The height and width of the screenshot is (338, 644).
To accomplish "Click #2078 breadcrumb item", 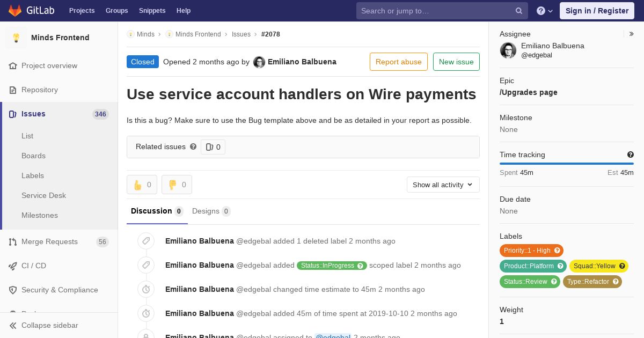I will (x=270, y=34).
